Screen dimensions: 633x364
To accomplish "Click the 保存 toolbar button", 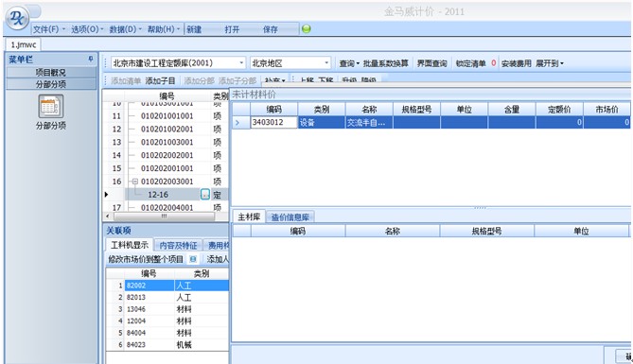I will (x=271, y=29).
